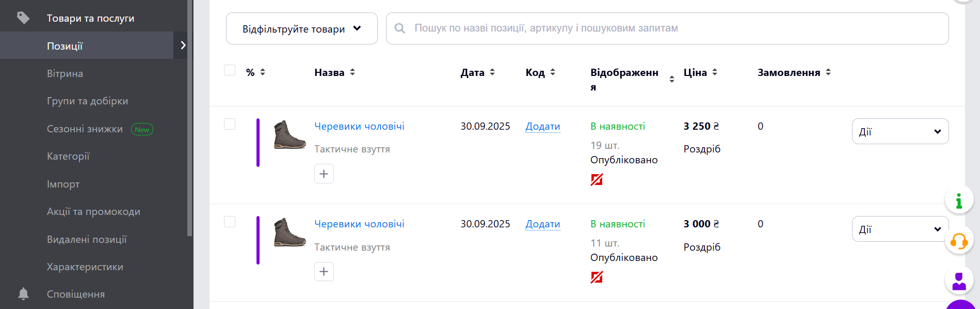
Task: Open Вітрина in the sidebar menu
Action: tap(65, 73)
